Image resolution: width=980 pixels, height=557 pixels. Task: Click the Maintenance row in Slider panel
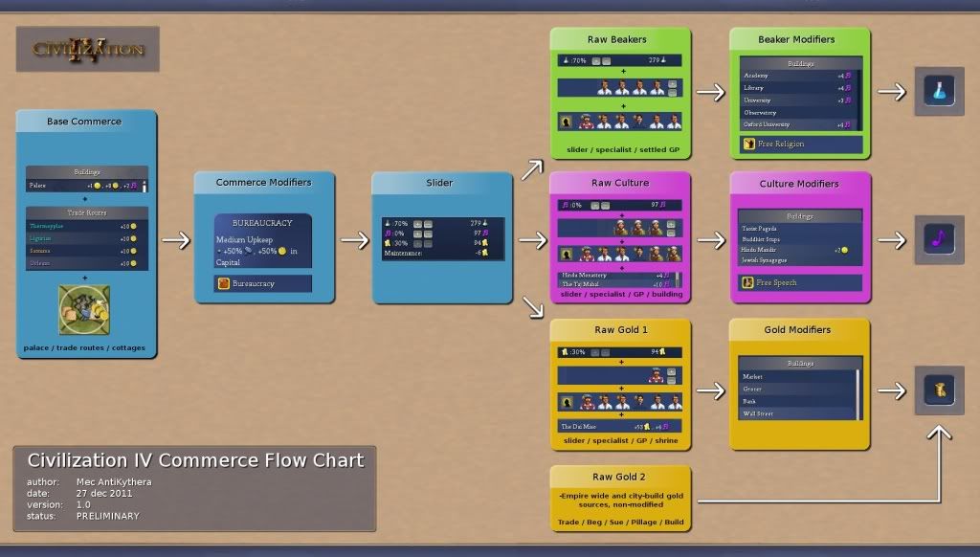pyautogui.click(x=443, y=254)
